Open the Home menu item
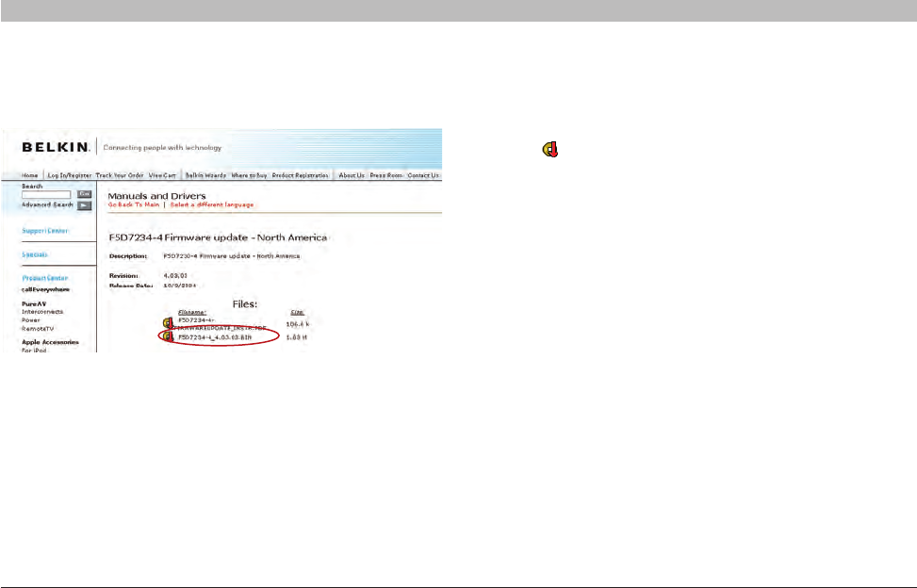Image resolution: width=917 pixels, height=588 pixels. (x=30, y=175)
